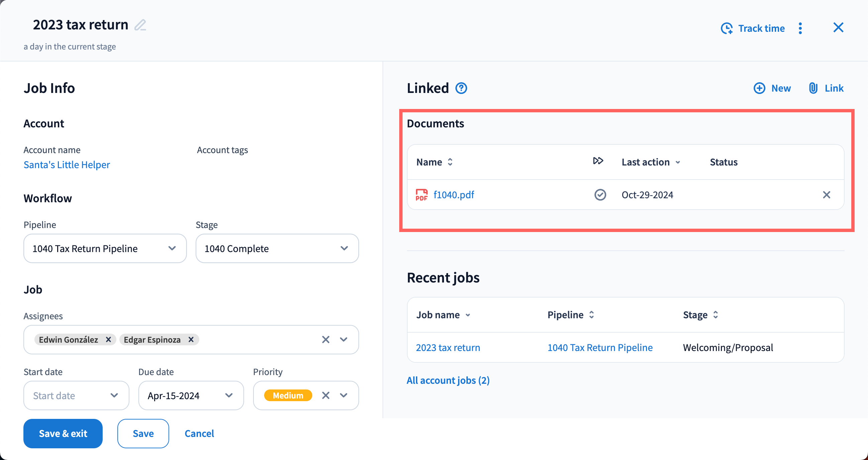Remove Edwin González from assignees
This screenshot has height=460, width=868.
[108, 339]
